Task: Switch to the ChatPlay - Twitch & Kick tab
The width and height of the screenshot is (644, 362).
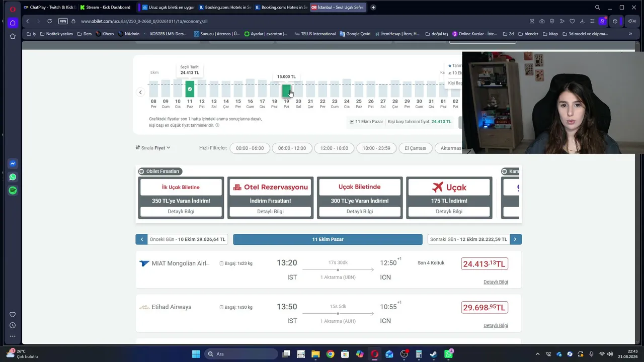Action: tap(49, 8)
